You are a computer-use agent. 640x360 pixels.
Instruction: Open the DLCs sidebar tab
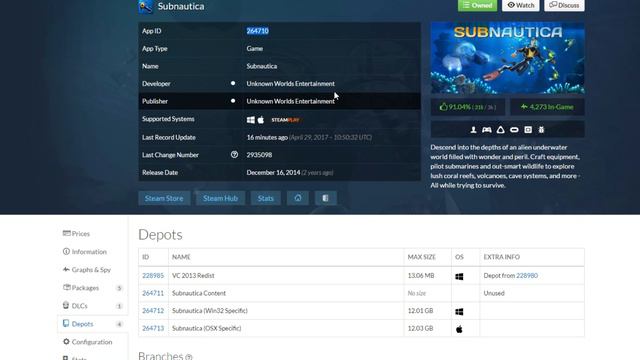click(x=92, y=306)
